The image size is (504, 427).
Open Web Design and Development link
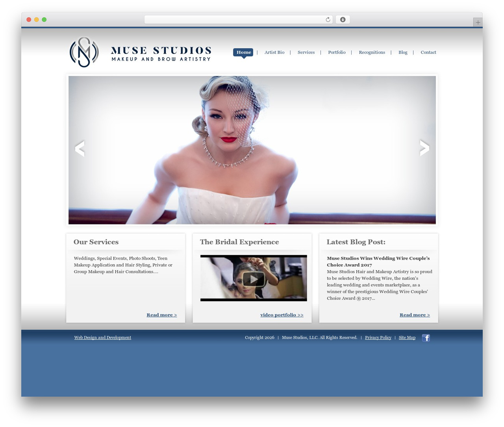click(x=103, y=338)
